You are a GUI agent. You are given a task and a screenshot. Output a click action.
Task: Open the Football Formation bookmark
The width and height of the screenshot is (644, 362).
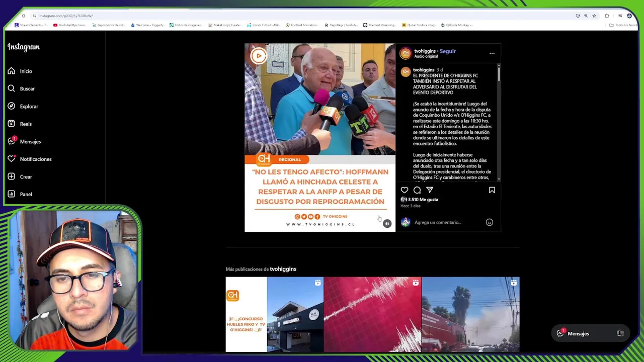[x=302, y=25]
